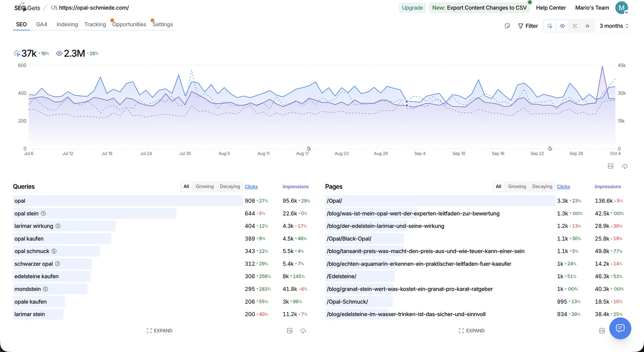This screenshot has width=644, height=352.
Task: Switch to the GA4 tab
Action: pyautogui.click(x=41, y=24)
